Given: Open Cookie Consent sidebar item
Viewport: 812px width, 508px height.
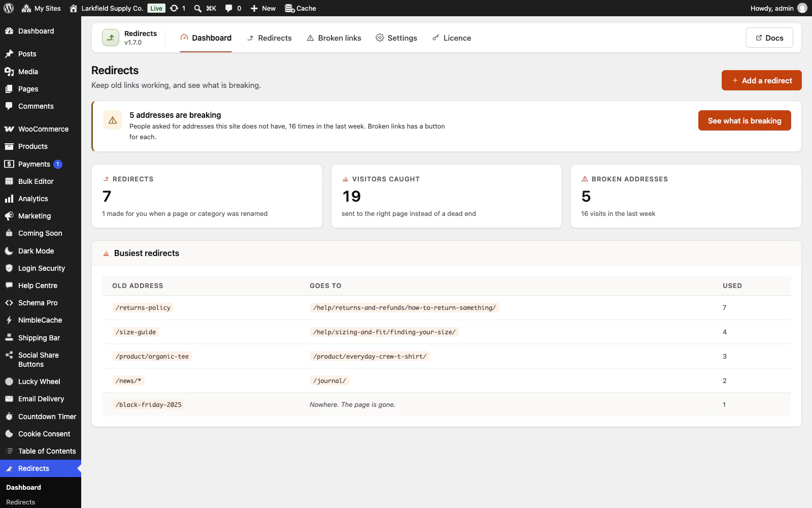Looking at the screenshot, I should point(41,434).
